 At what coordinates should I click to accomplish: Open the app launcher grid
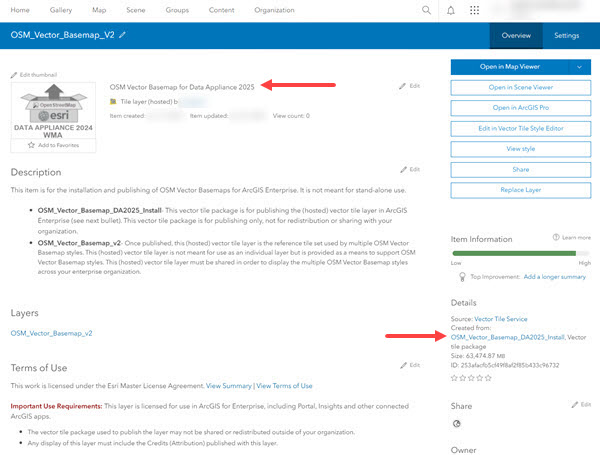pos(474,10)
